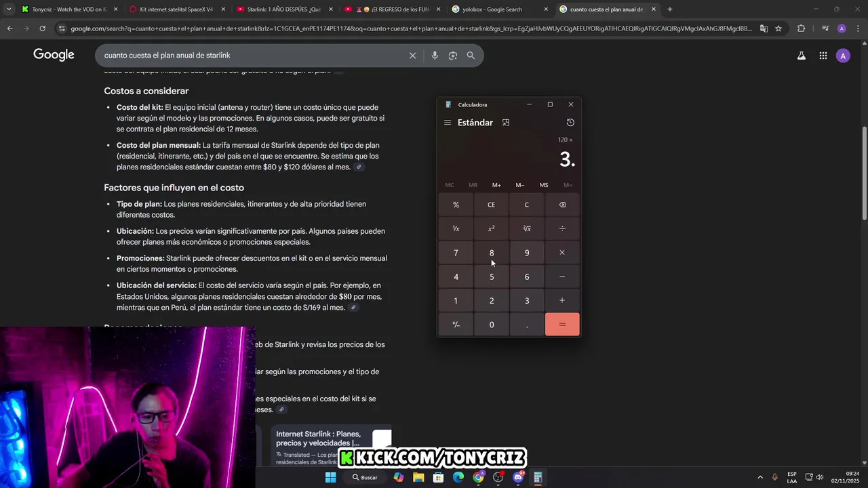The width and height of the screenshot is (868, 488).
Task: Switch to Kit internet satelital SpaceX tab
Action: click(176, 9)
